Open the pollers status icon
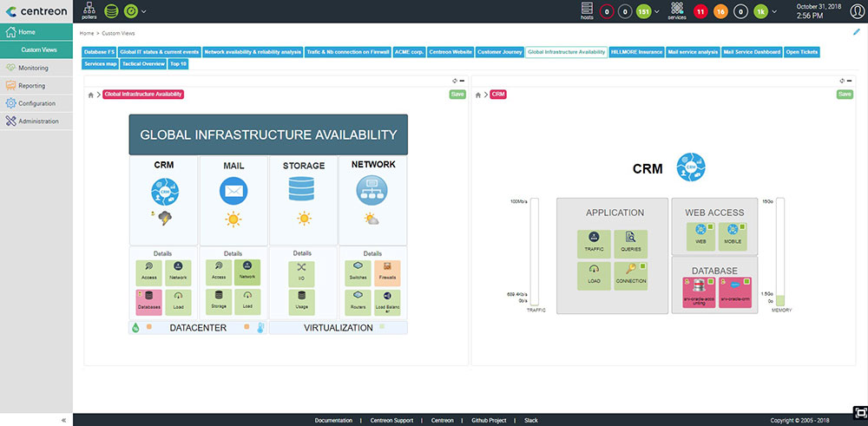The image size is (868, 426). pos(89,10)
